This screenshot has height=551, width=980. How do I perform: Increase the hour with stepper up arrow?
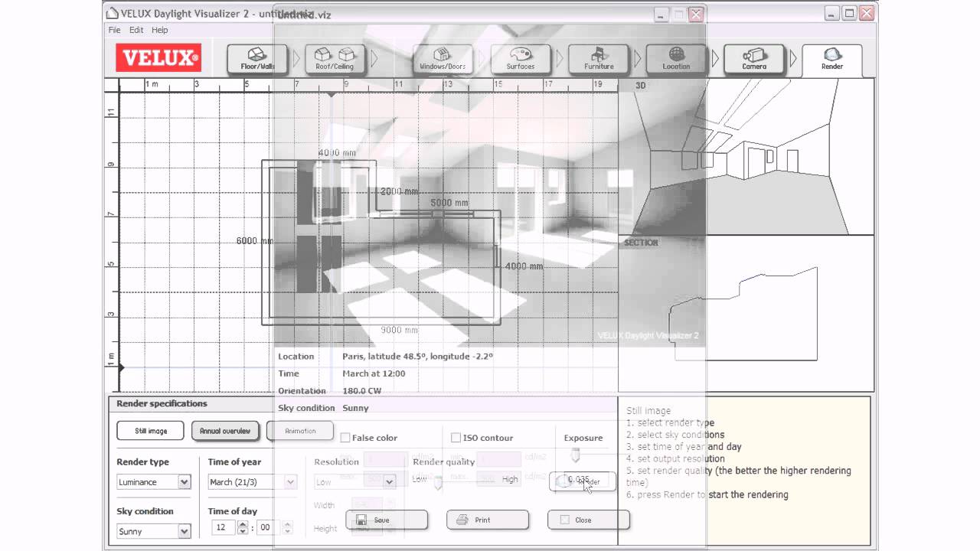pyautogui.click(x=243, y=524)
